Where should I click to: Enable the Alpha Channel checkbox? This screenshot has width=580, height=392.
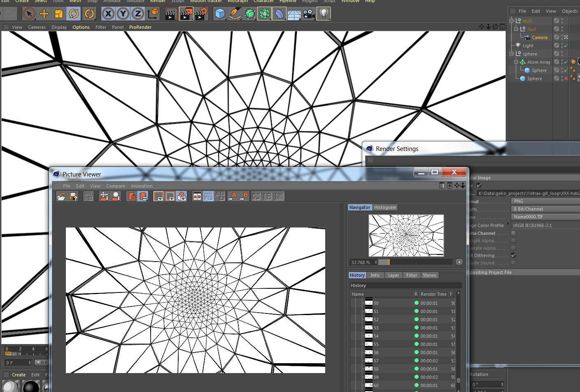click(x=513, y=233)
